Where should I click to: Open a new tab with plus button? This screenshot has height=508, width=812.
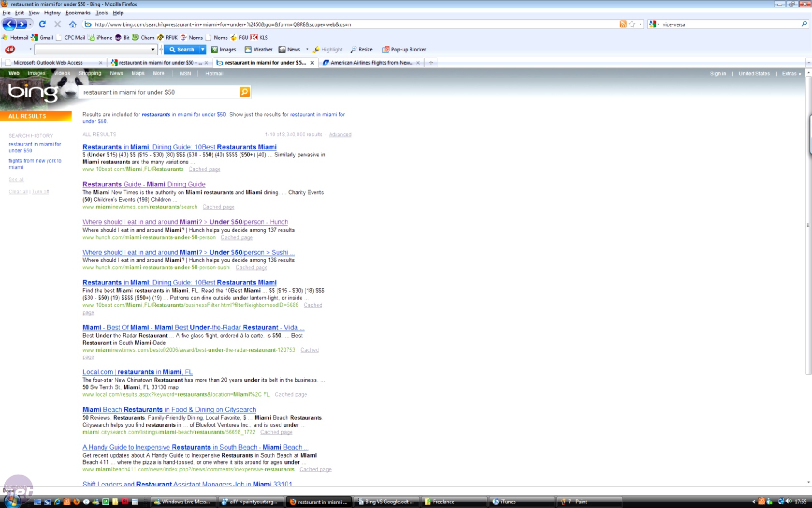(x=431, y=62)
